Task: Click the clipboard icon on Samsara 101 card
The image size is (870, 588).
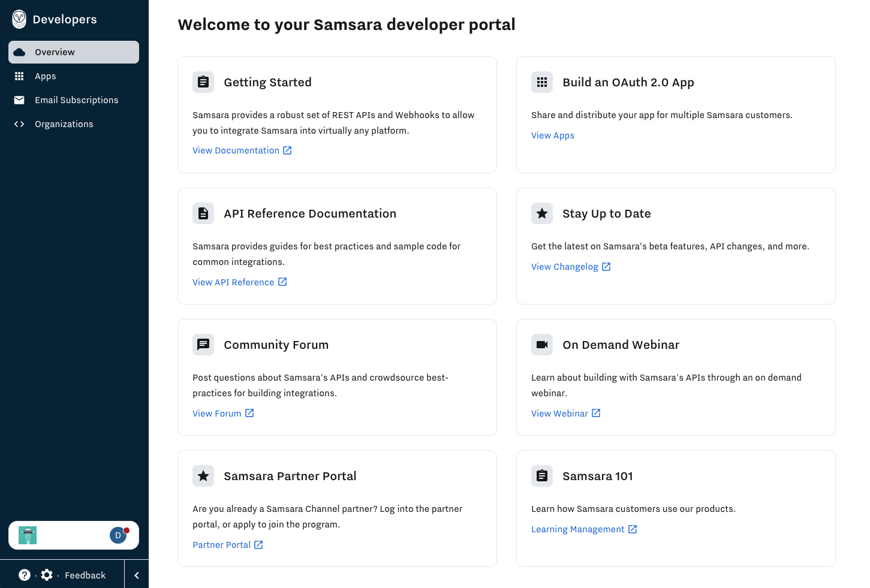Action: click(542, 476)
